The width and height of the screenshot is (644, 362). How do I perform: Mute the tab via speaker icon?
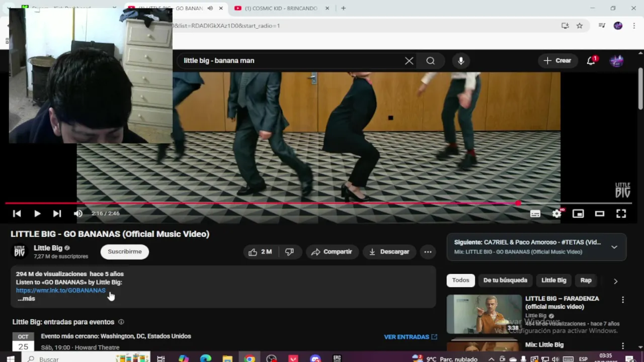(x=210, y=9)
